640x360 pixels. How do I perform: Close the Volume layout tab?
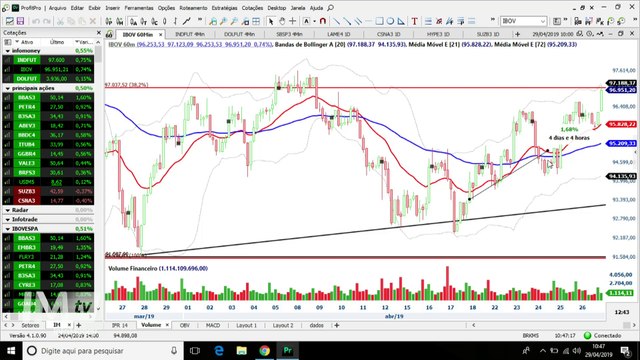tap(167, 325)
